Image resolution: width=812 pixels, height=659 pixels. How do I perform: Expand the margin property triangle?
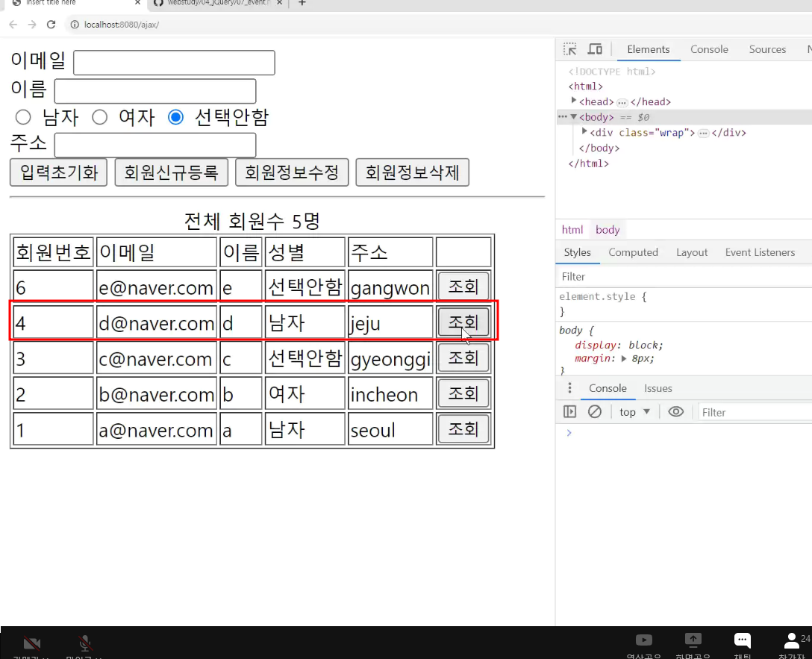coord(624,358)
